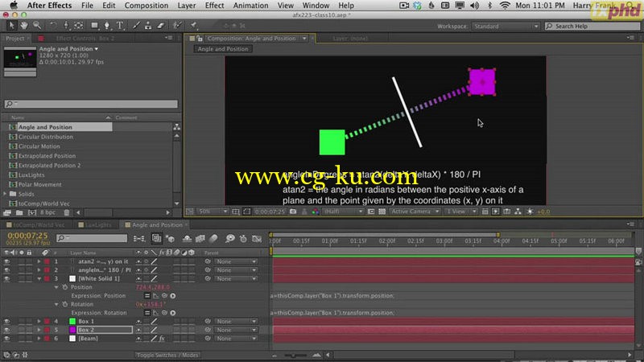Image resolution: width=644 pixels, height=362 pixels.
Task: Select the Zoom tool in toolbar
Action: pos(37,26)
